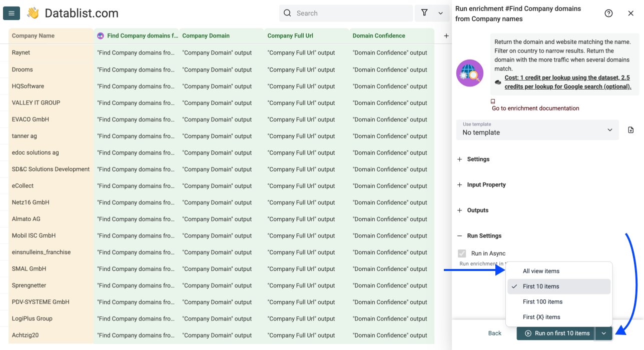
Task: Click the Company Full Url column header
Action: (x=306, y=36)
